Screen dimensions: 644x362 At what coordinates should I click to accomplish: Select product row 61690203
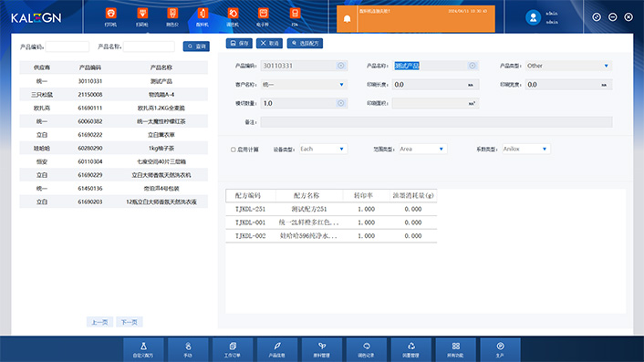[113, 202]
